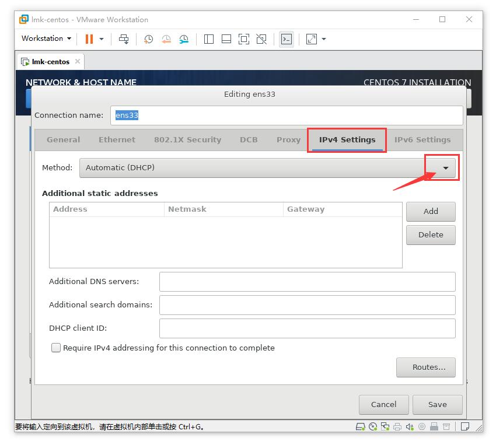Click the circular device status icon
Viewport: 496px width, 448px height.
tap(422, 427)
